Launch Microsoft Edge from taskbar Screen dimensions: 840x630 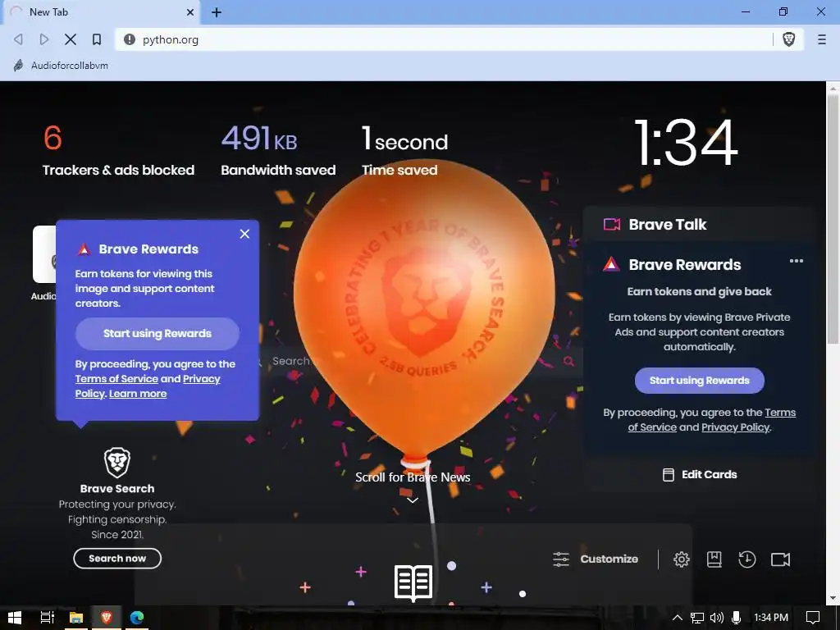click(x=137, y=618)
